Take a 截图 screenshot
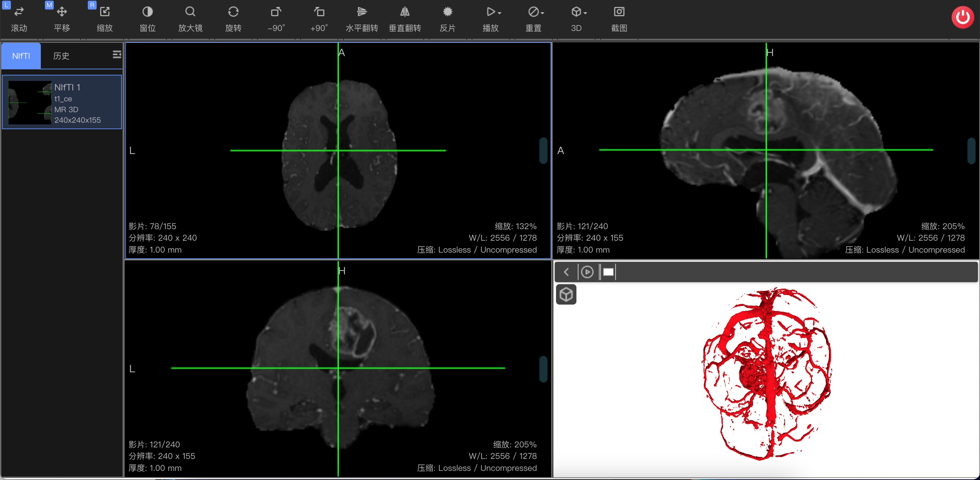 (619, 19)
